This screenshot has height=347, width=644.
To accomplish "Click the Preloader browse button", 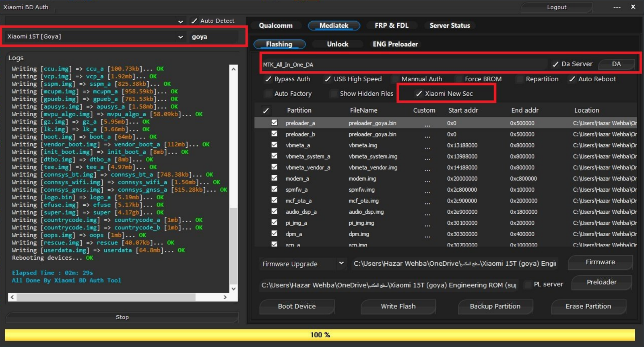I will coord(601,282).
